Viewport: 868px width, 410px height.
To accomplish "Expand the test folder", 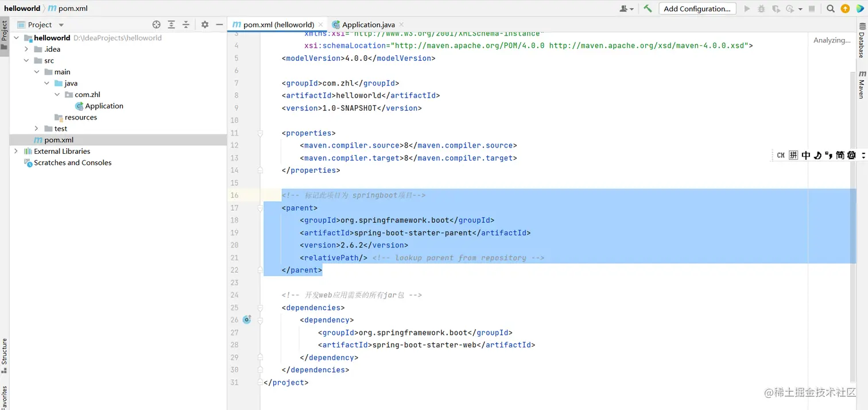I will point(37,129).
